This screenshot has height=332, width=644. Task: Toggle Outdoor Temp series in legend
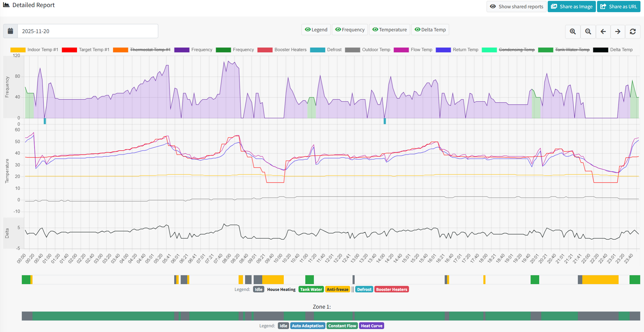click(376, 50)
